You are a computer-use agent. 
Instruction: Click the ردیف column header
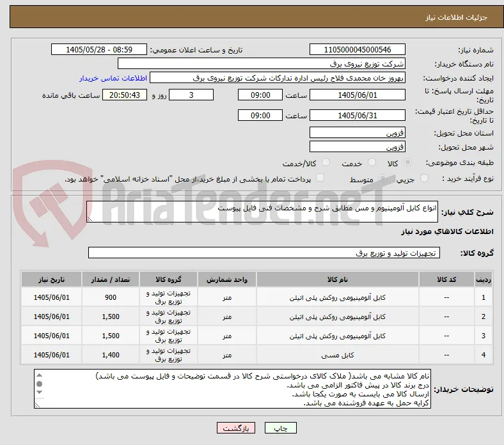tap(484, 279)
